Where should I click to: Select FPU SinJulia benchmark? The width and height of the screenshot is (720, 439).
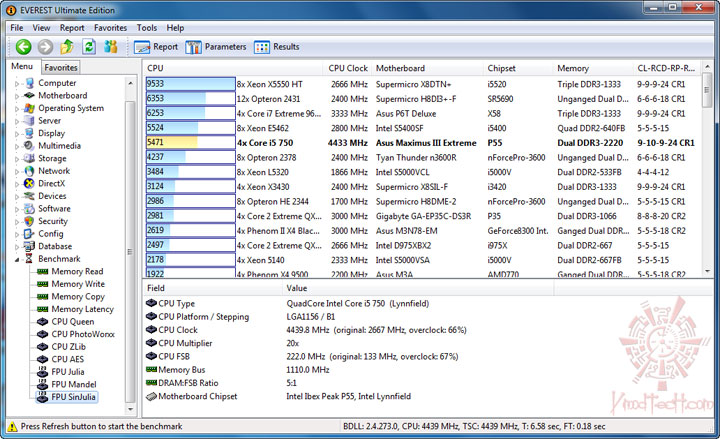coord(73,397)
